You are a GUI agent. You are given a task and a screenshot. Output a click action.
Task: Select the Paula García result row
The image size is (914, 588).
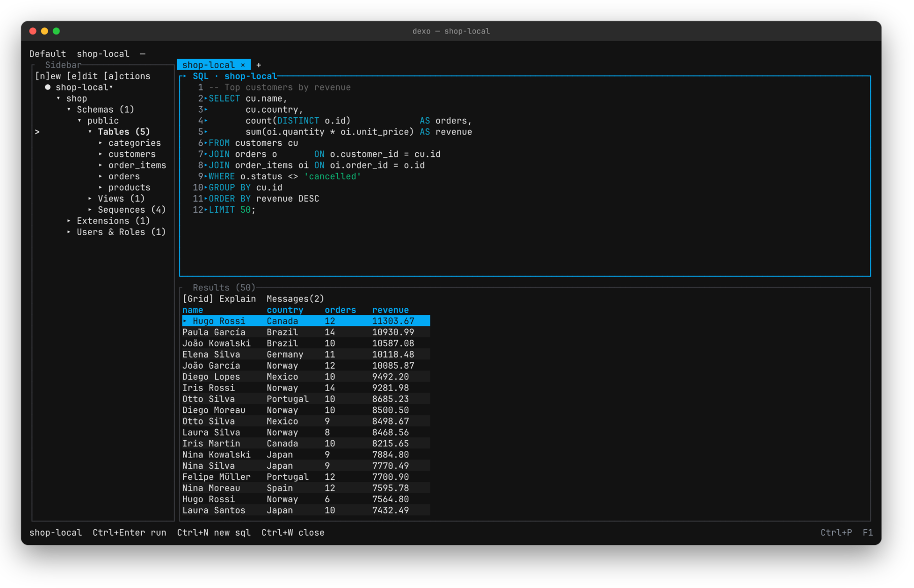(x=306, y=333)
